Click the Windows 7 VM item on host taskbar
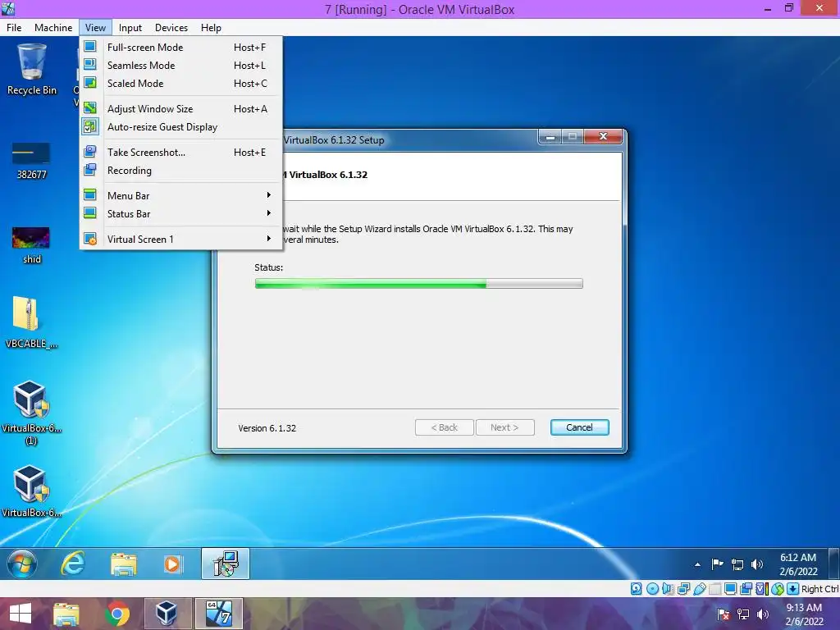Image resolution: width=840 pixels, height=630 pixels. [218, 614]
